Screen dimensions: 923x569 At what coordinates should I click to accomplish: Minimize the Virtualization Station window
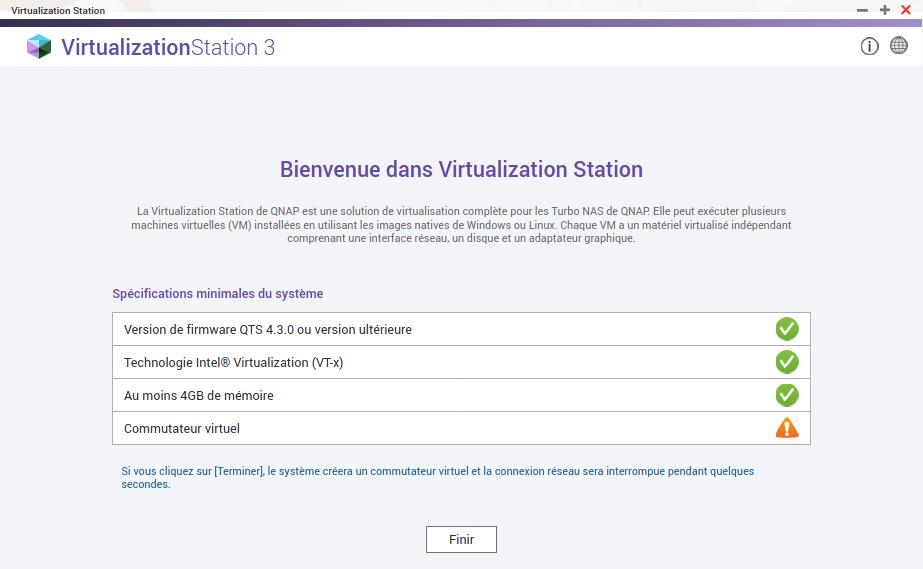pyautogui.click(x=863, y=10)
